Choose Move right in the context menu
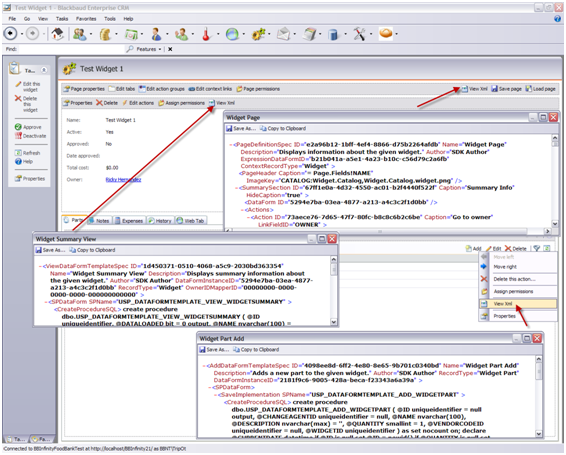Image resolution: width=566 pixels, height=455 pixels. [x=518, y=267]
